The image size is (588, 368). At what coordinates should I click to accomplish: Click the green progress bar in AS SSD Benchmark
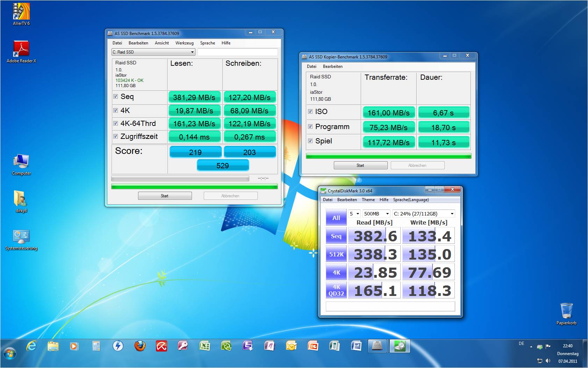[x=194, y=186]
